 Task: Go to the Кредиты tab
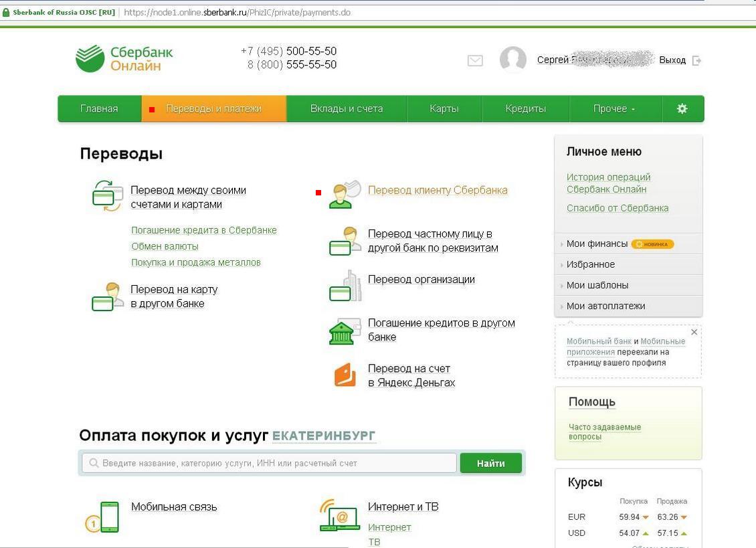point(526,108)
